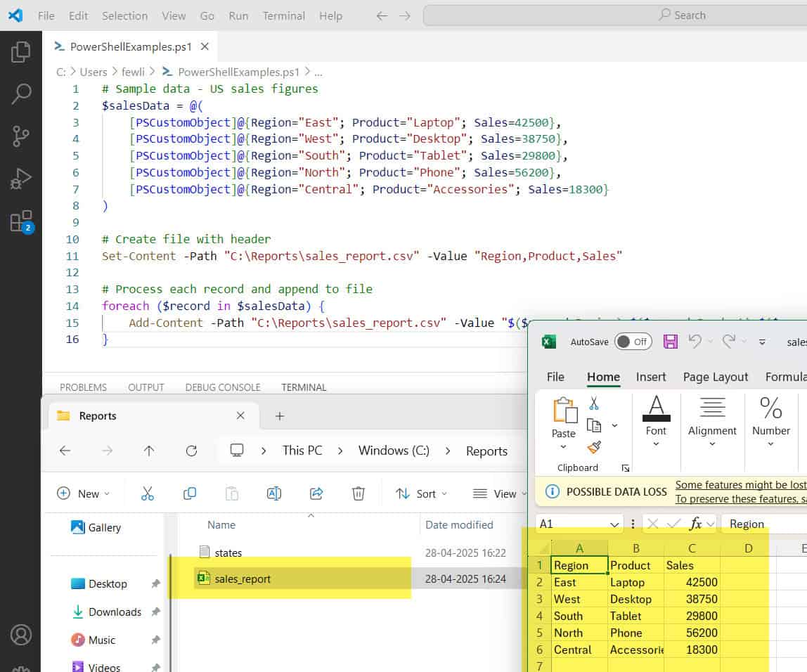Open Extensions view with badge 2

coord(22,221)
